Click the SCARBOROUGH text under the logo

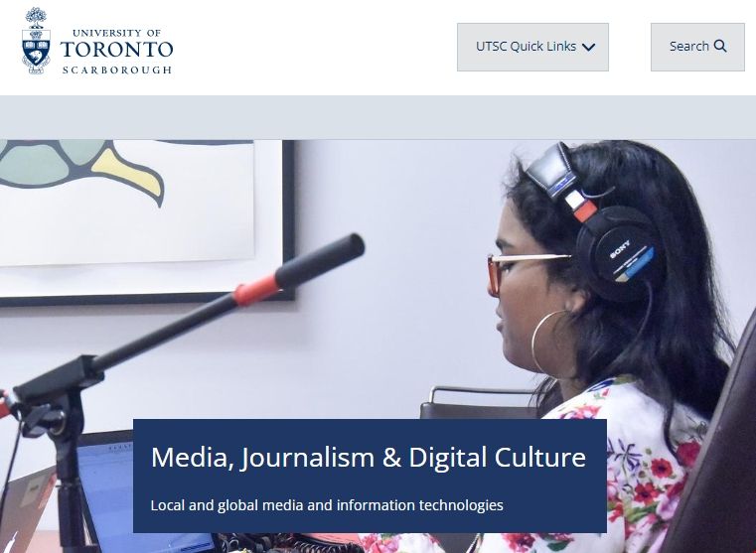coord(116,69)
